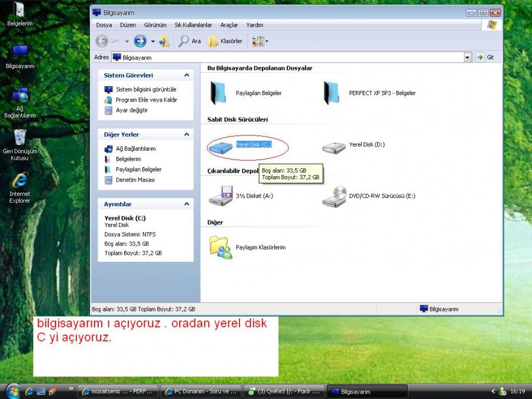The image size is (532, 399).
Task: Collapse the Ayrıntılar panel
Action: pyautogui.click(x=187, y=204)
